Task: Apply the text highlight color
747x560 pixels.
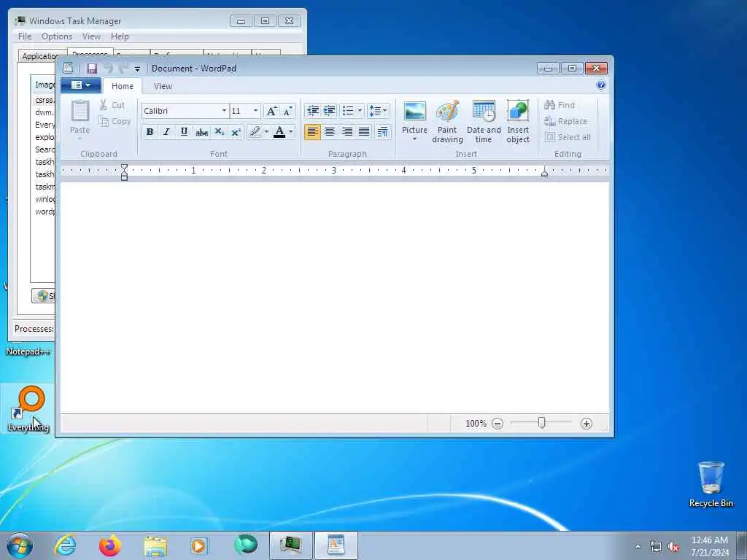Action: pos(255,132)
